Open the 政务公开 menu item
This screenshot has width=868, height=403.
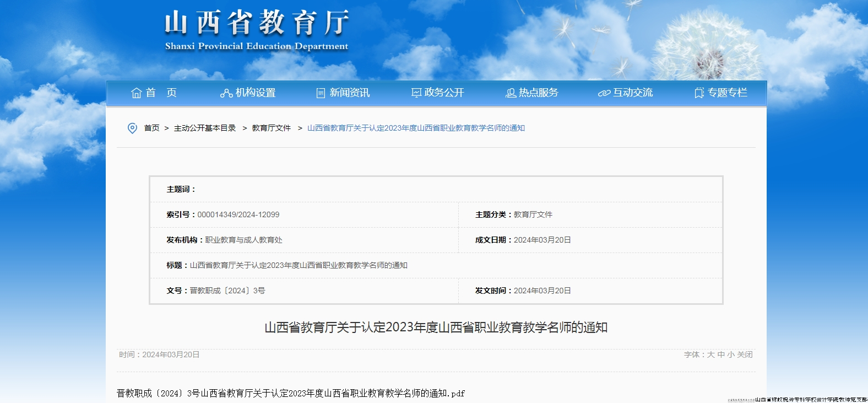click(444, 93)
